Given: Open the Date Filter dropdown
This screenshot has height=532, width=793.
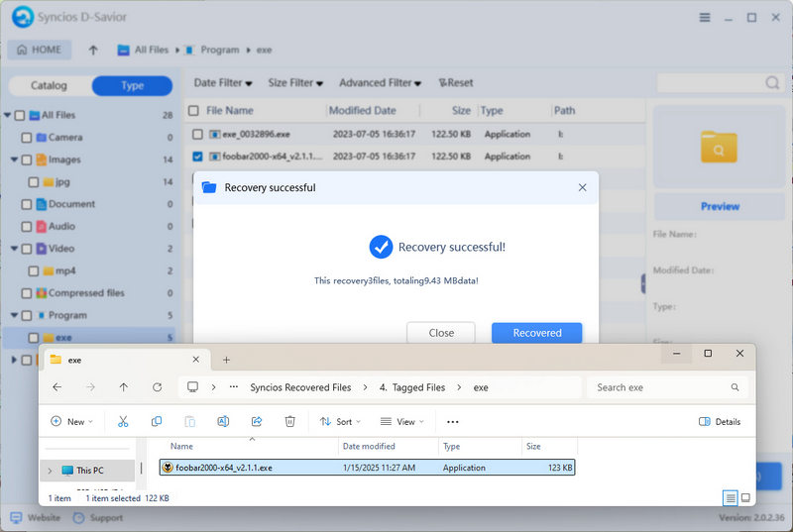Looking at the screenshot, I should pyautogui.click(x=223, y=83).
